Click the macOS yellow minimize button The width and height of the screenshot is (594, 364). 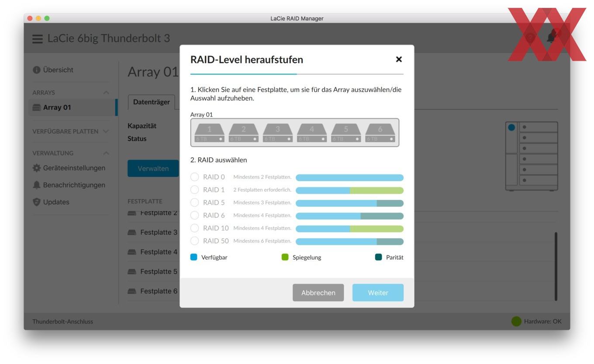(x=38, y=18)
